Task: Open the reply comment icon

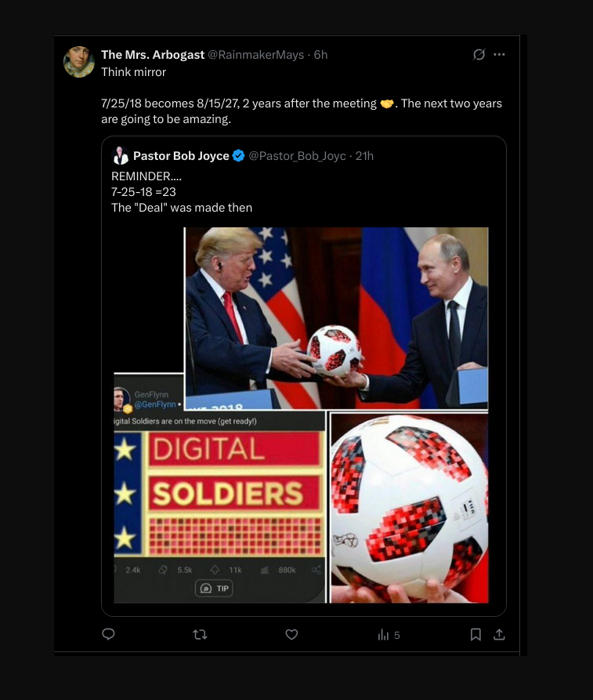Action: click(108, 634)
